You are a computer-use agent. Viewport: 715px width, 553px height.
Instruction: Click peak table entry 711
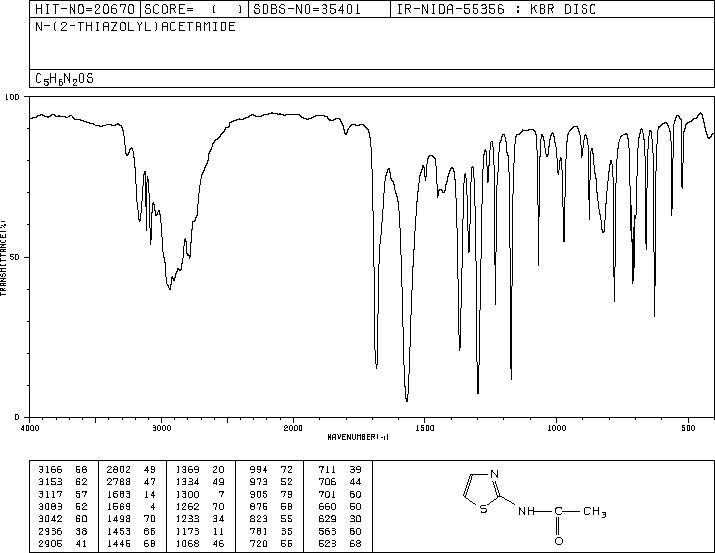click(327, 470)
